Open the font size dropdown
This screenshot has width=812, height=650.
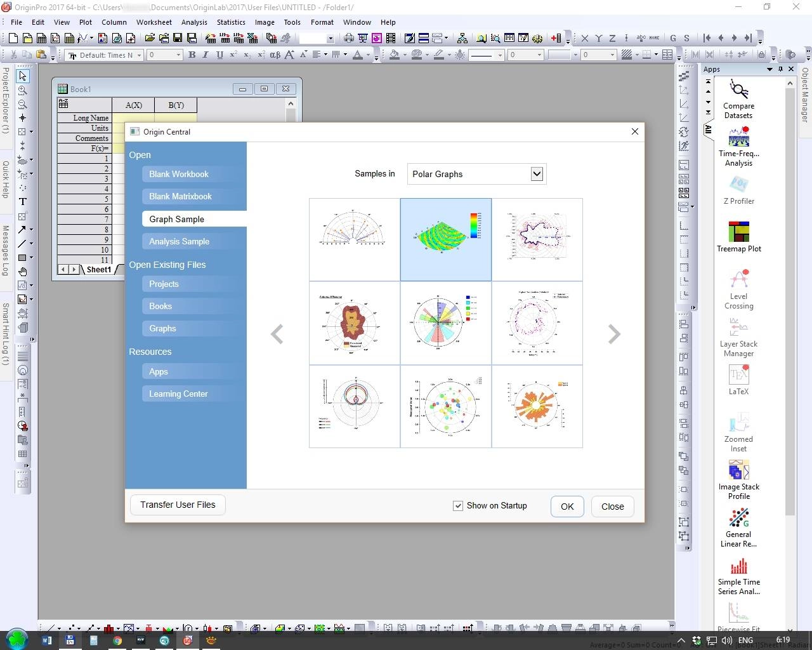coord(179,55)
